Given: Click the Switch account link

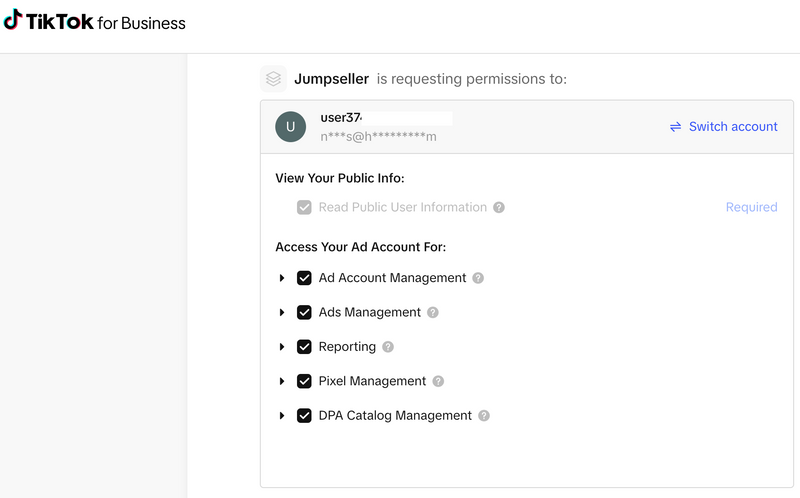Looking at the screenshot, I should tap(723, 127).
